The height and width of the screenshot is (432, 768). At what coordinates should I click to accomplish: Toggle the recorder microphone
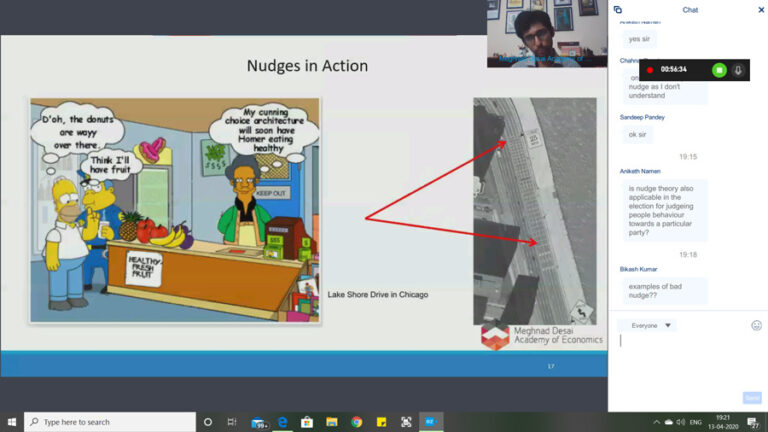pos(739,70)
